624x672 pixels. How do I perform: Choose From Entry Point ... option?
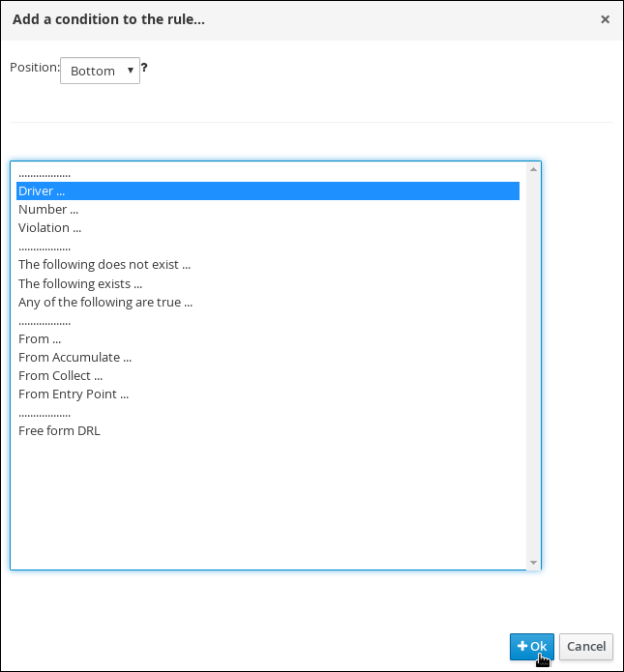click(x=74, y=394)
